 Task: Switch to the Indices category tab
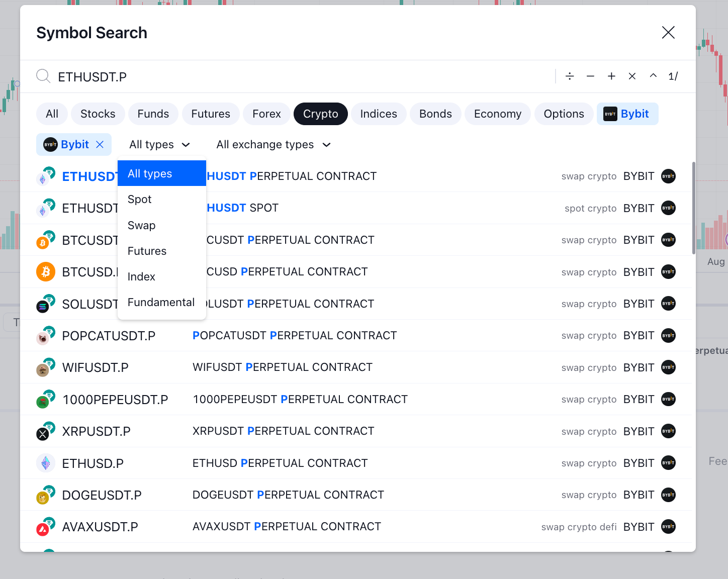click(x=379, y=114)
